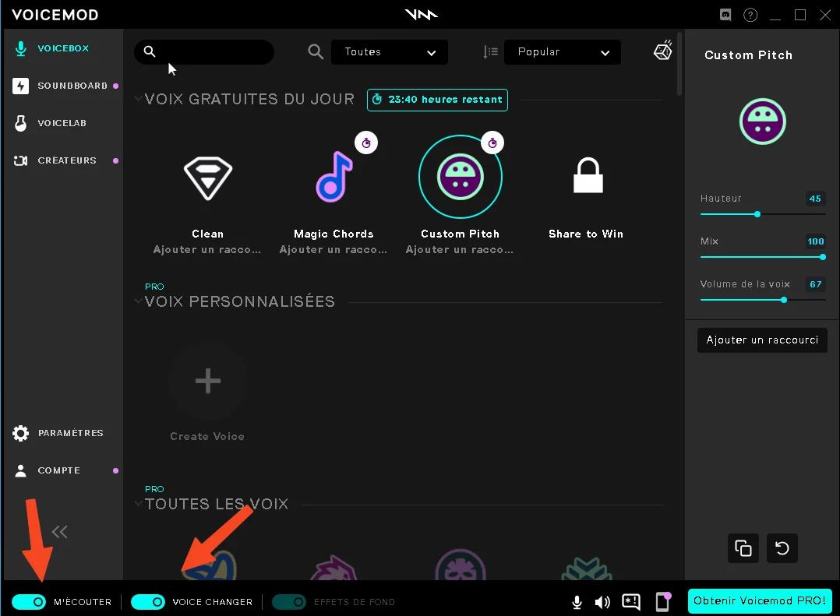Click the 23:40 heures restant timer badge
Viewport: 840px width, 616px height.
tap(437, 100)
